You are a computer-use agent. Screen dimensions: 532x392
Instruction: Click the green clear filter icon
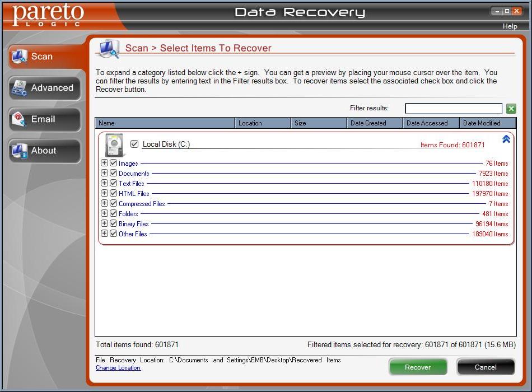pyautogui.click(x=511, y=109)
